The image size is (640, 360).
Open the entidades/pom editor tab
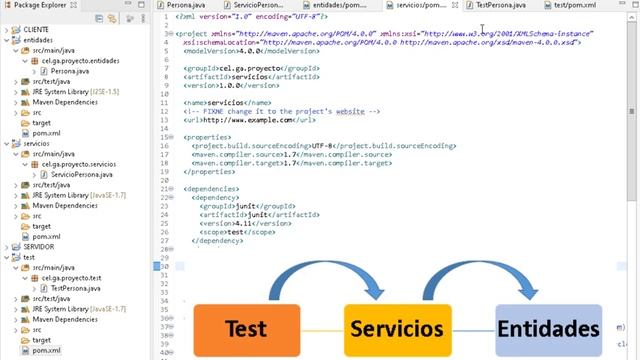(335, 5)
